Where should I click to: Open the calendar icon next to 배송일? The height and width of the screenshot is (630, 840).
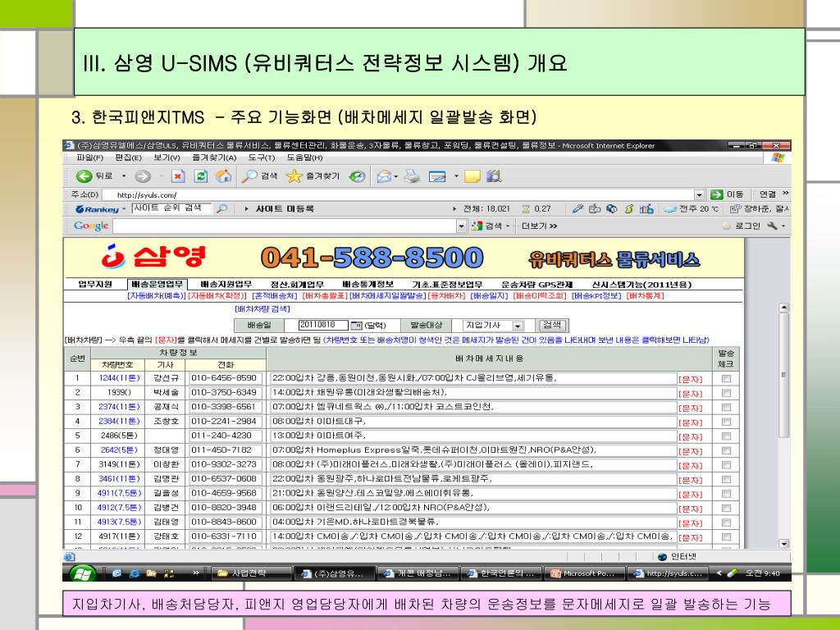[x=356, y=325]
